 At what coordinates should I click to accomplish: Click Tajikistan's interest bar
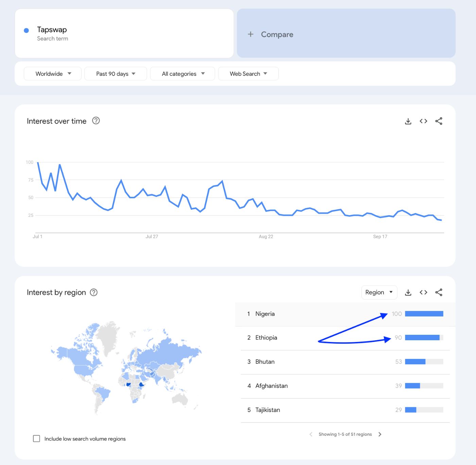coord(424,410)
